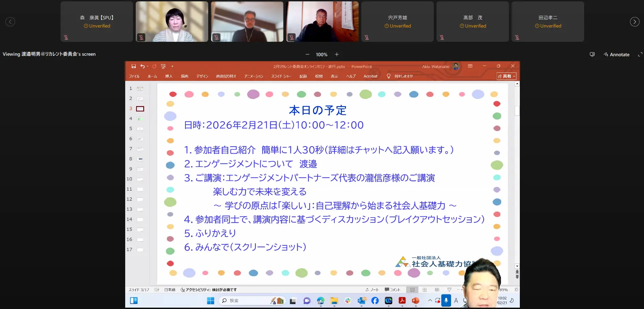
Task: Click the slide panel vertical scrollbar handle
Action: 517,111
